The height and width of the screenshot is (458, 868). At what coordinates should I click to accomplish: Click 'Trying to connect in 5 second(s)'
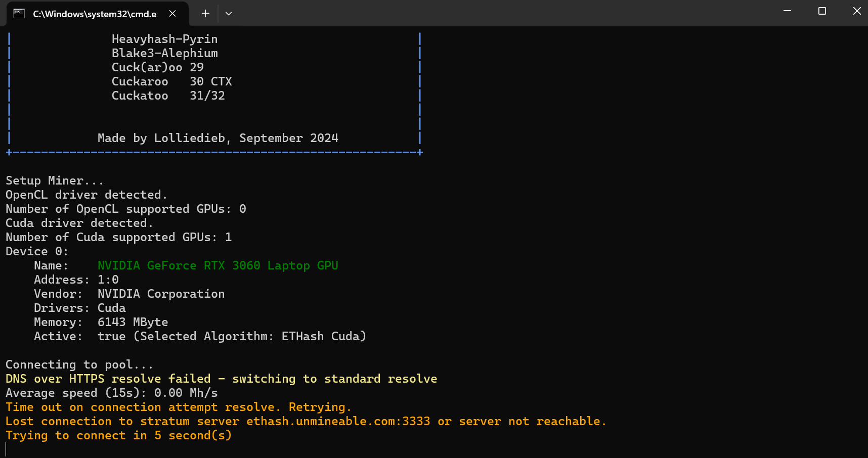119,435
